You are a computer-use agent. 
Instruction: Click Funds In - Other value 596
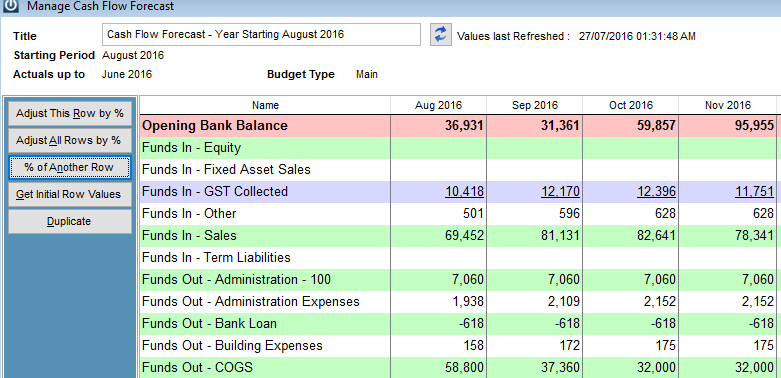point(569,214)
